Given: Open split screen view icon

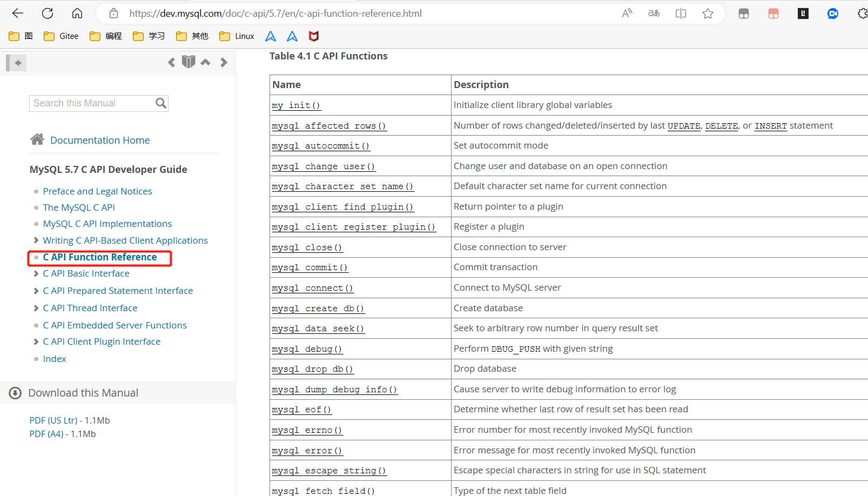Looking at the screenshot, I should 681,14.
